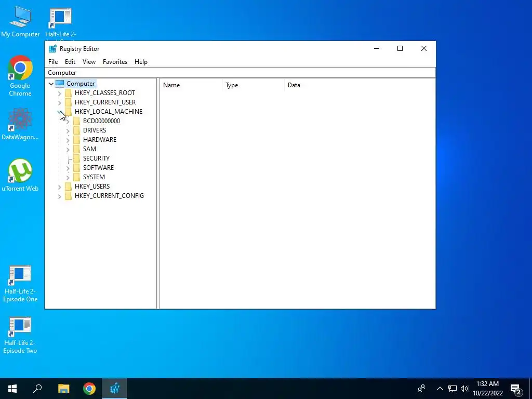The height and width of the screenshot is (399, 532).
Task: Select the SYSTEM registry key
Action: pyautogui.click(x=94, y=177)
